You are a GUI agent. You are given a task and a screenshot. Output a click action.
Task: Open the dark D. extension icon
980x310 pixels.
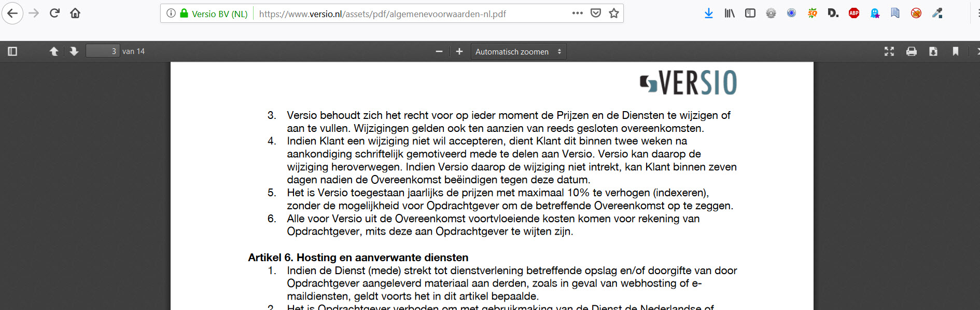pos(833,14)
